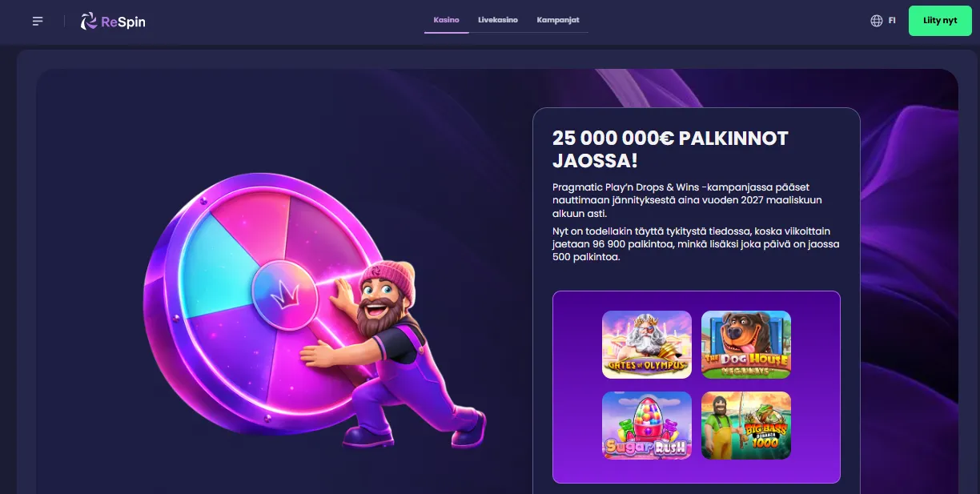Click the ReSpin swirl logo icon
This screenshot has height=494, width=980.
point(89,22)
